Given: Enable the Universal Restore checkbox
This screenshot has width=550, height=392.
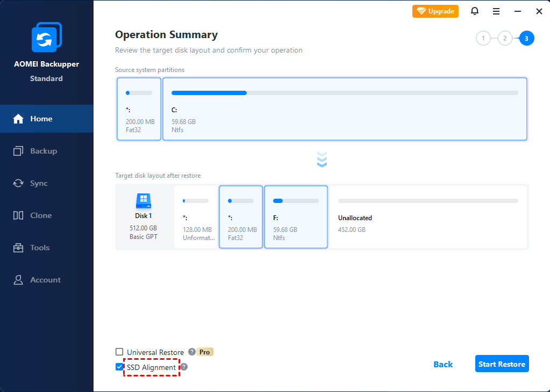Looking at the screenshot, I should 119,352.
